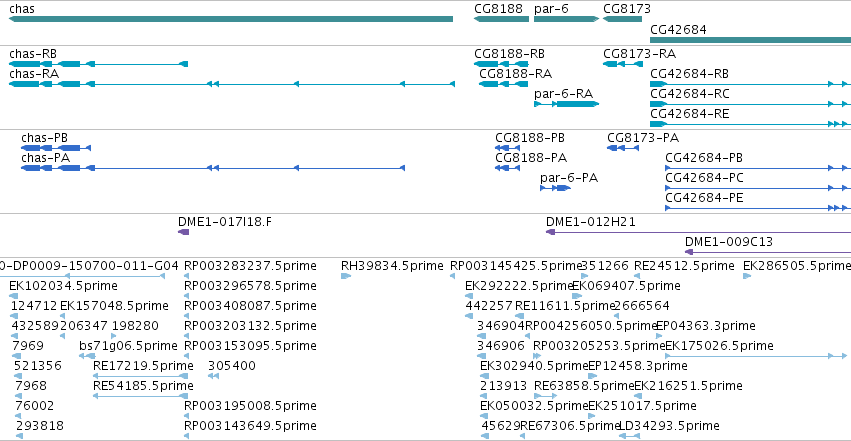Click the chas-PB protein feature
The image size is (851, 441).
tap(56, 148)
